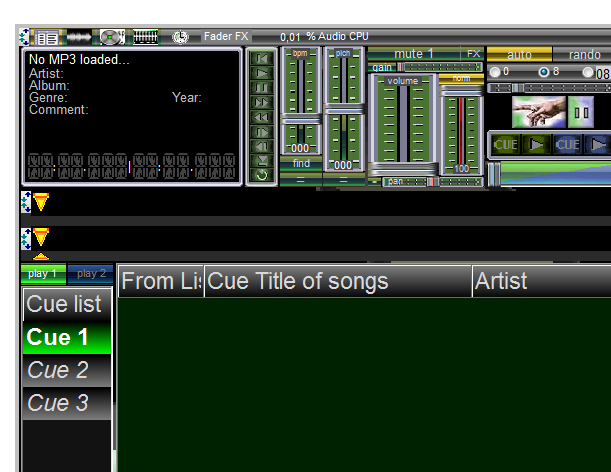Click the pan horizontal slider

pos(432,182)
